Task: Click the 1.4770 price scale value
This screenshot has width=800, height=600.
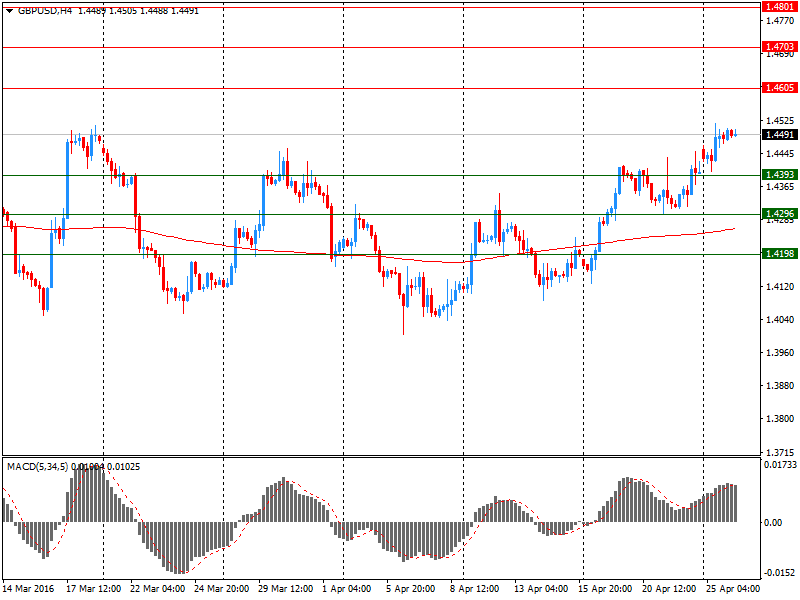Action: tap(781, 20)
